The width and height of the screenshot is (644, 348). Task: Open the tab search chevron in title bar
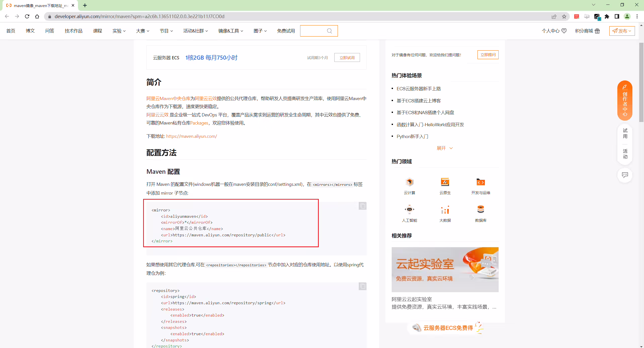(593, 5)
